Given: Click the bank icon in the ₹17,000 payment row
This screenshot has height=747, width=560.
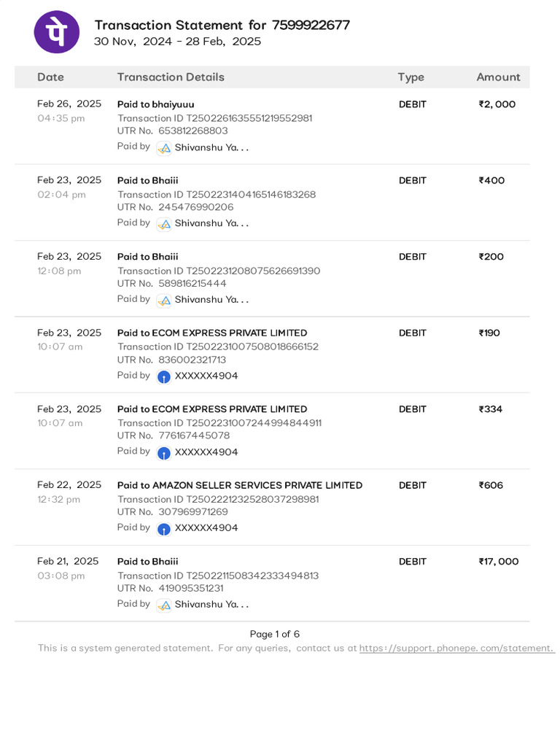Looking at the screenshot, I should [x=164, y=605].
